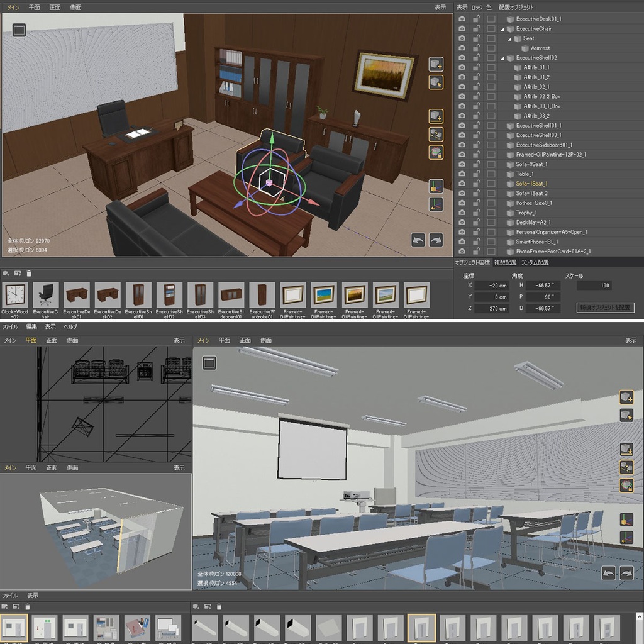Collapse the ExecutiveDesk02_1 hierarchy
The image size is (644, 644).
[x=502, y=19]
